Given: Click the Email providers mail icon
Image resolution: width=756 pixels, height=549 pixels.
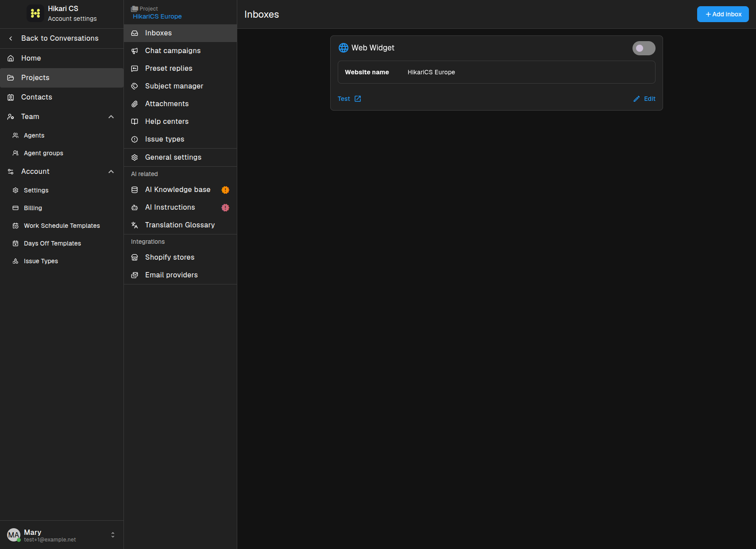Looking at the screenshot, I should click(x=135, y=275).
